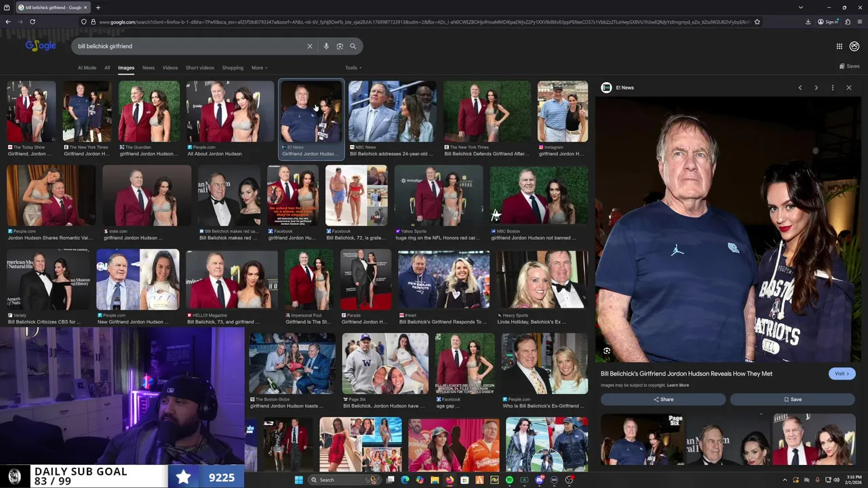
Task: Start a voice search with the microphone
Action: 326,46
